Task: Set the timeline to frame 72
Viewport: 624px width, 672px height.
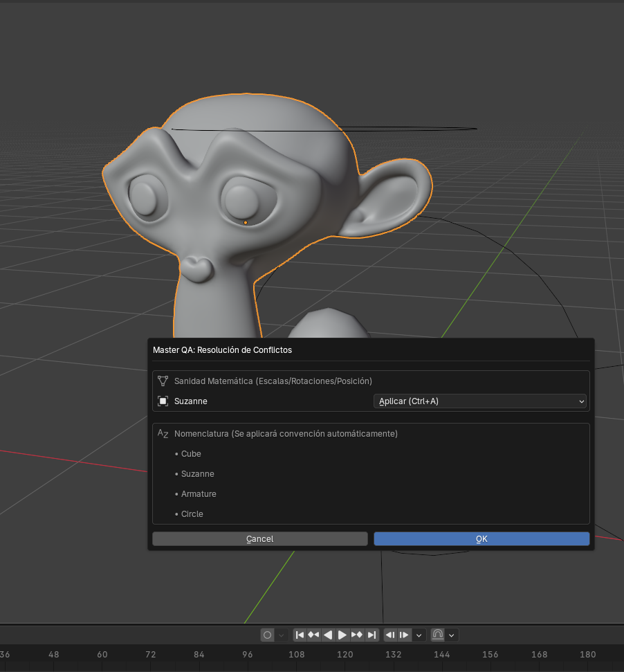Action: pos(150,655)
